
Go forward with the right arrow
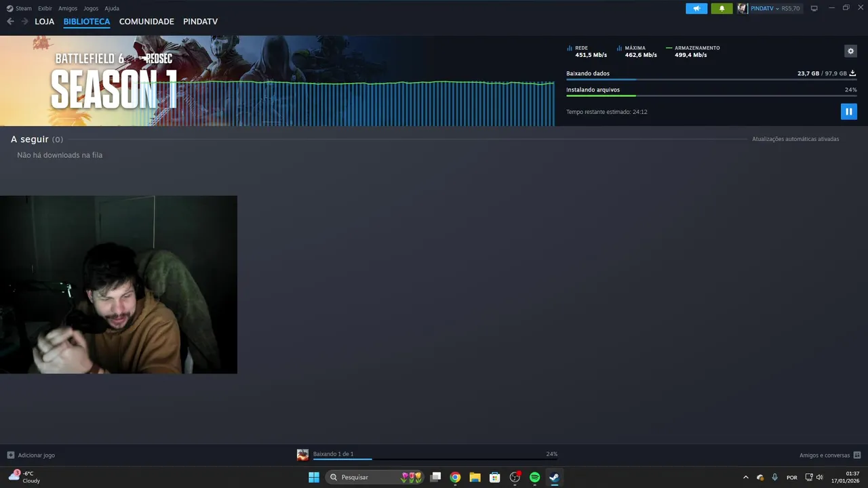(24, 22)
